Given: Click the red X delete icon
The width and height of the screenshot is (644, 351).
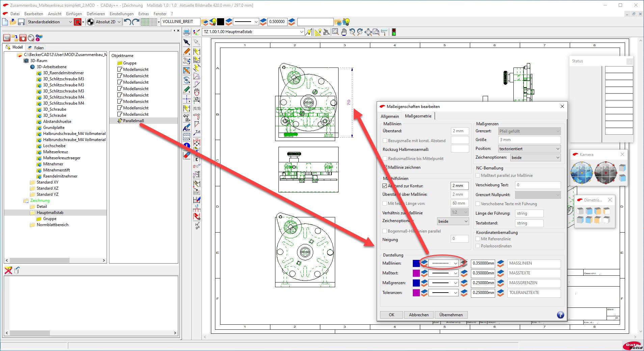Looking at the screenshot, I should click(x=8, y=270).
